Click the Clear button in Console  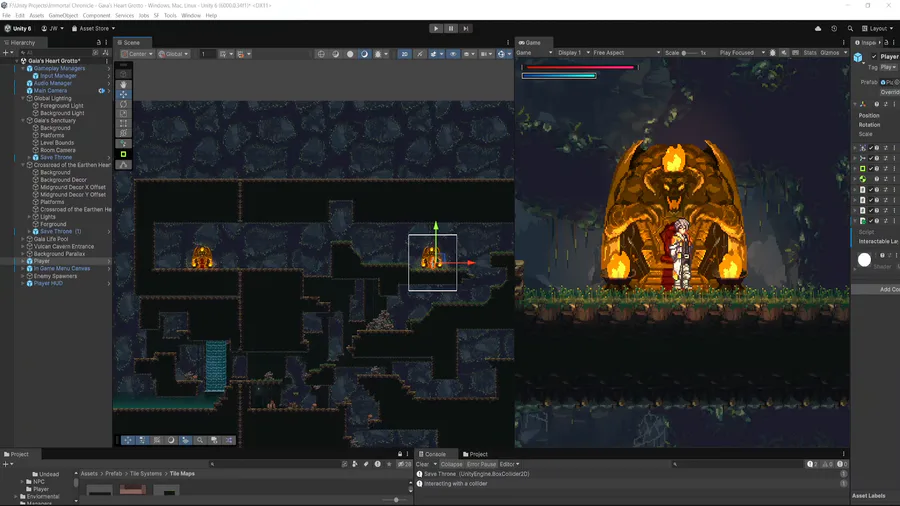click(x=422, y=464)
